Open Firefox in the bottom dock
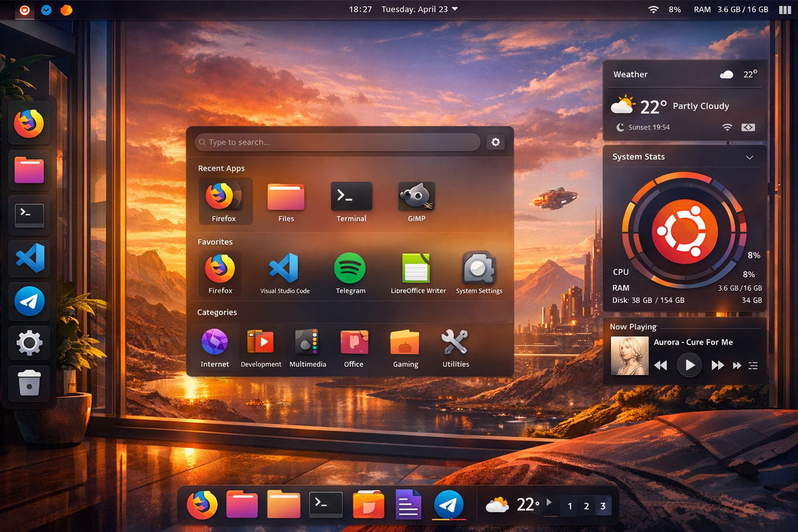Viewport: 798px width, 532px height. coord(202,505)
